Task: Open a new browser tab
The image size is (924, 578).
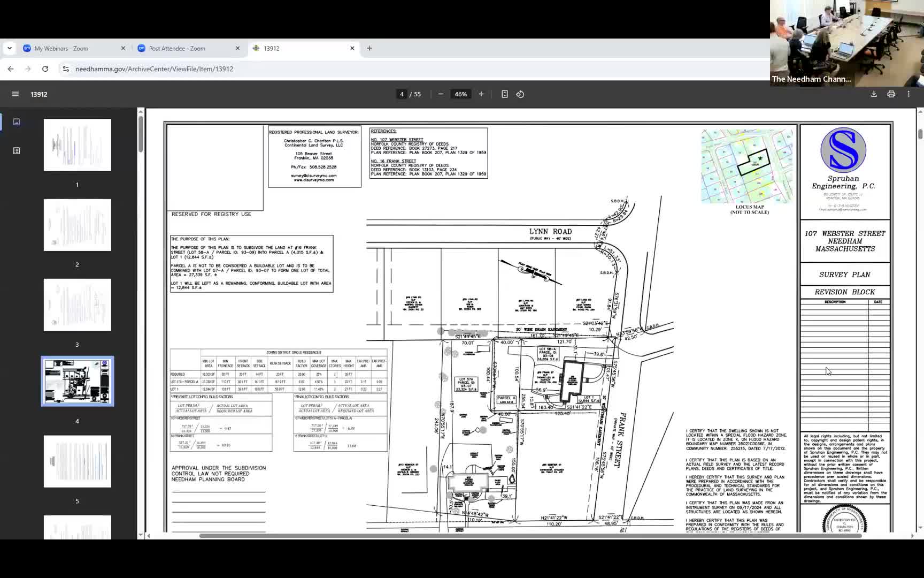Action: click(x=369, y=48)
